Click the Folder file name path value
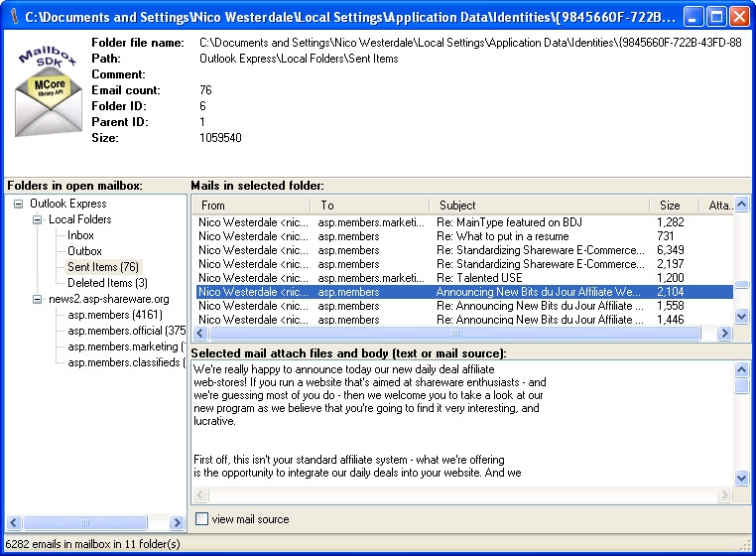 tap(470, 43)
